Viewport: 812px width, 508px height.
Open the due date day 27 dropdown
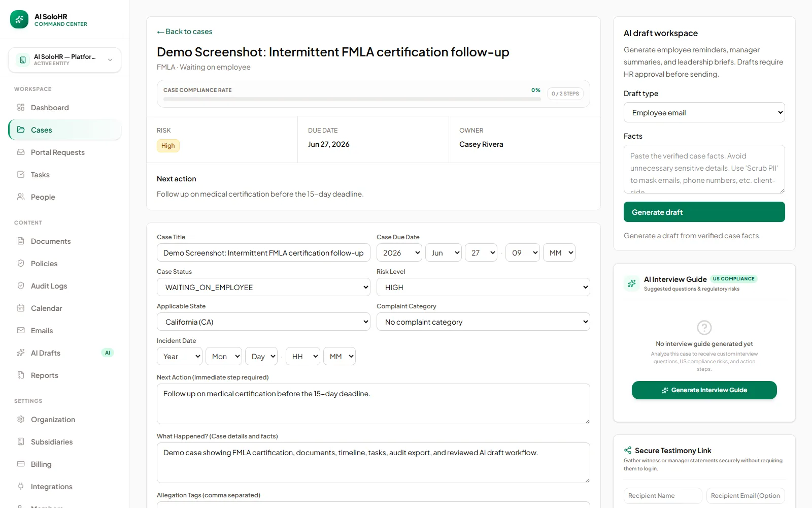[481, 252]
